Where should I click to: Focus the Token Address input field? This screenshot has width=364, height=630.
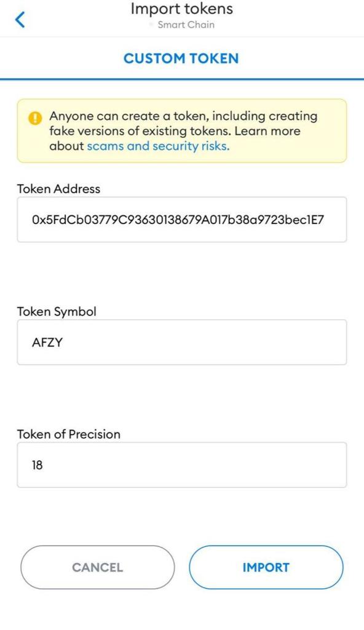click(x=181, y=220)
